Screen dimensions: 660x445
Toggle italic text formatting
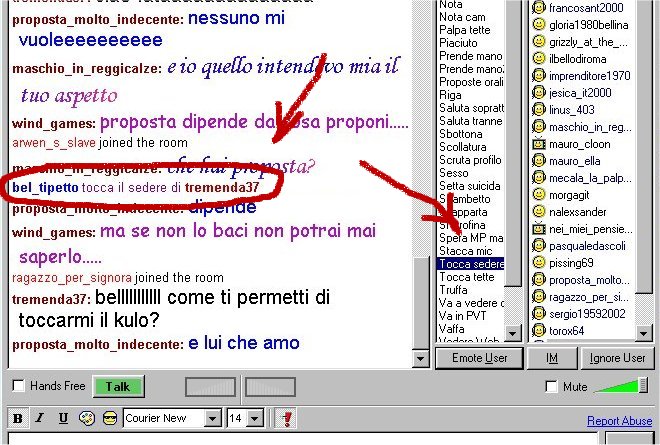point(40,418)
